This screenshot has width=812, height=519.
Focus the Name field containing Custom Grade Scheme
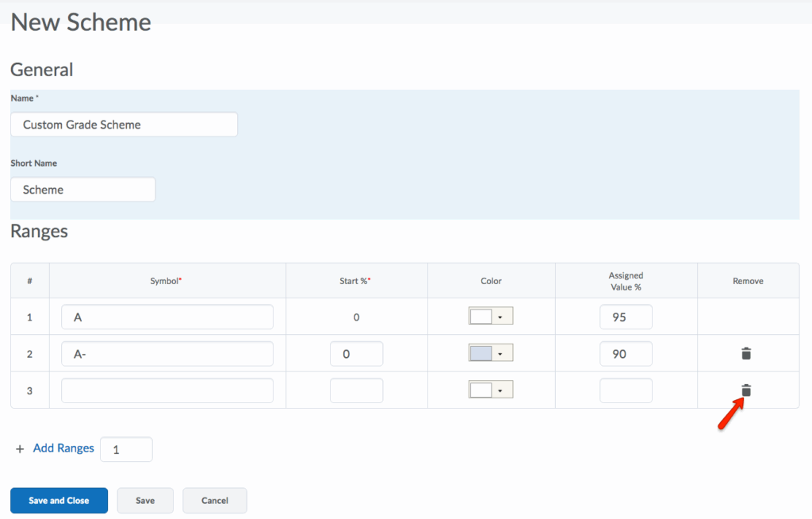click(x=124, y=125)
